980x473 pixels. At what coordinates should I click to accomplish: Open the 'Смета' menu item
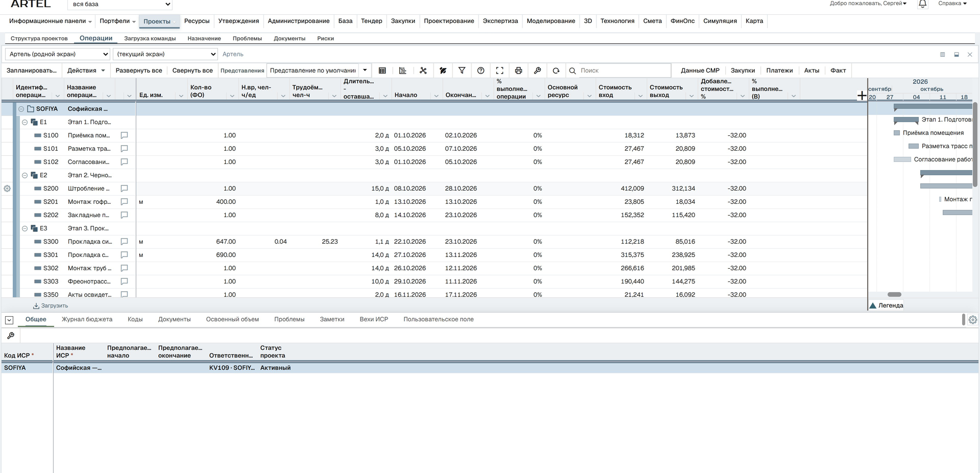click(652, 21)
